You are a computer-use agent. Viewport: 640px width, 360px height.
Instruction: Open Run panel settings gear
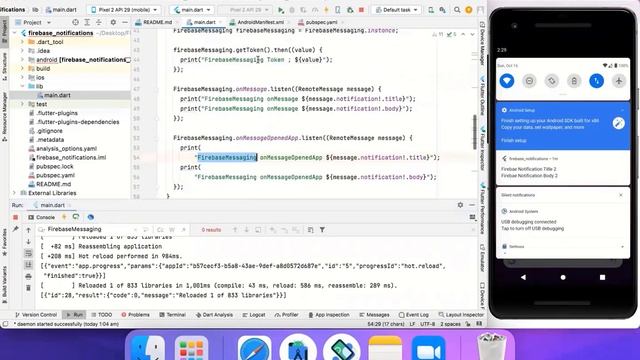460,205
